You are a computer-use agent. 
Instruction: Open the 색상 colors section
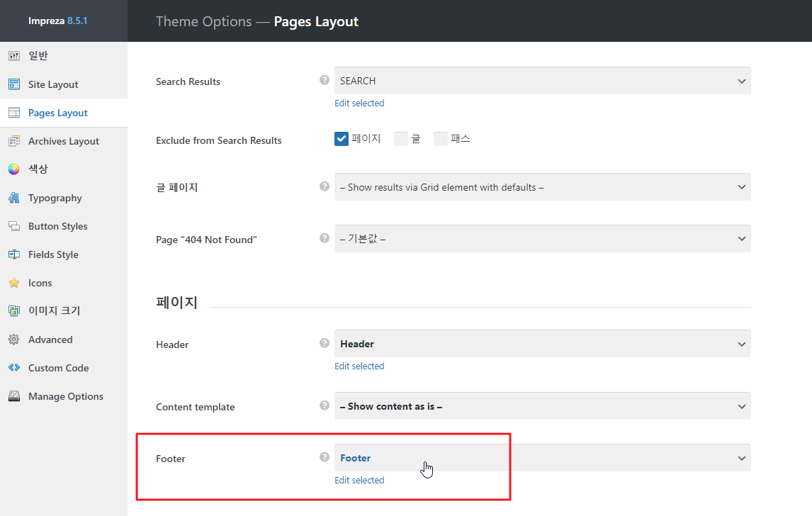click(x=64, y=169)
